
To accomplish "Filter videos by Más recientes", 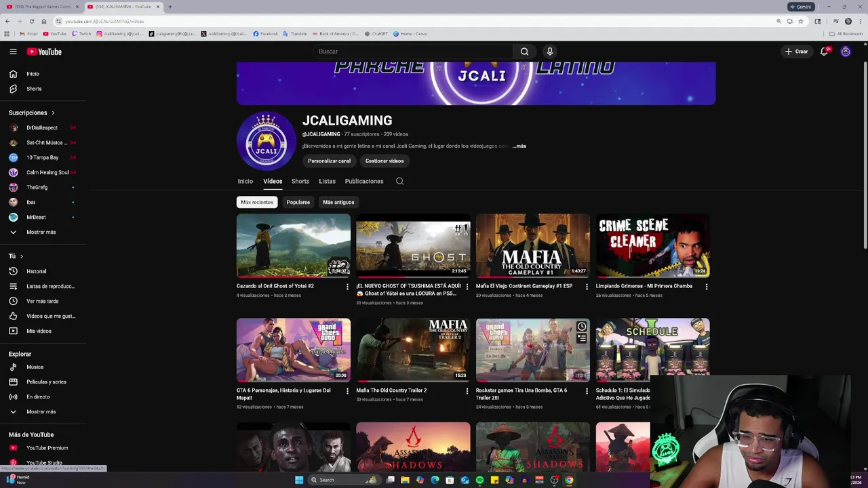I will (x=257, y=202).
